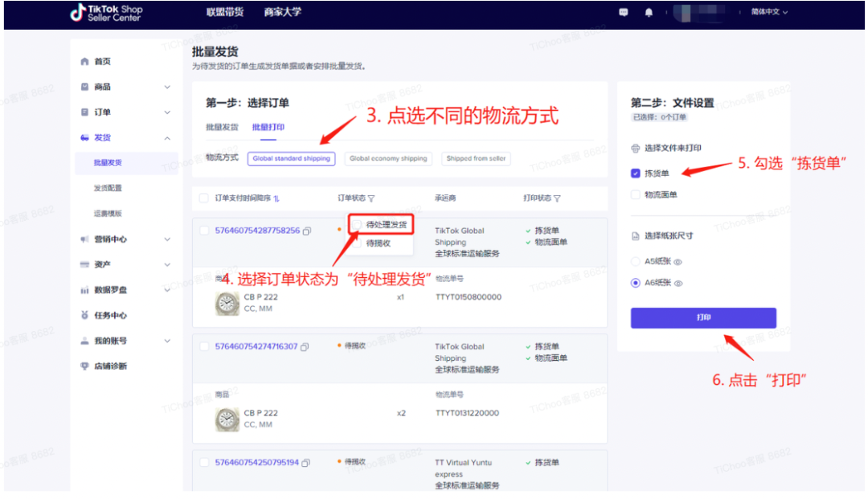Uncheck the 拣货单 checkbox
Screen dimensions: 868x499
[636, 174]
